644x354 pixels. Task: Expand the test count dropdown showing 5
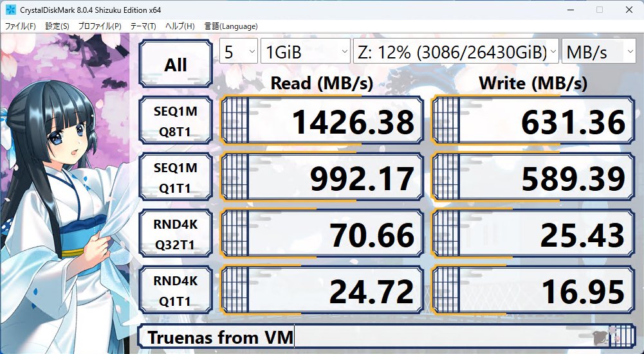tap(239, 51)
